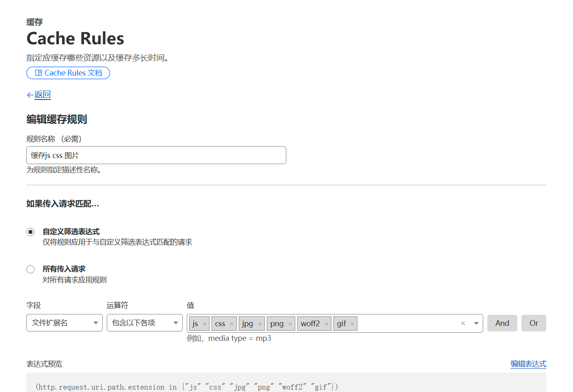Choose the 所有传入请求 radio option

pyautogui.click(x=30, y=269)
